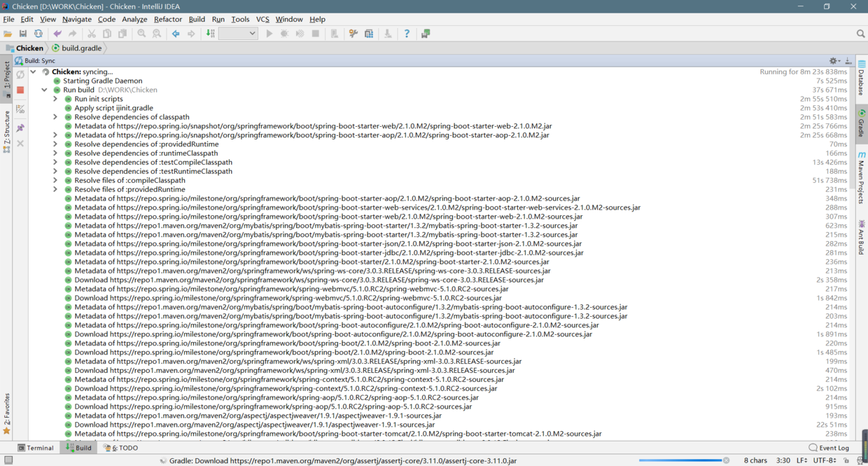Screen dimensions: 868x466
Task: Click the Synchronize toolbar icon
Action: (x=38, y=34)
